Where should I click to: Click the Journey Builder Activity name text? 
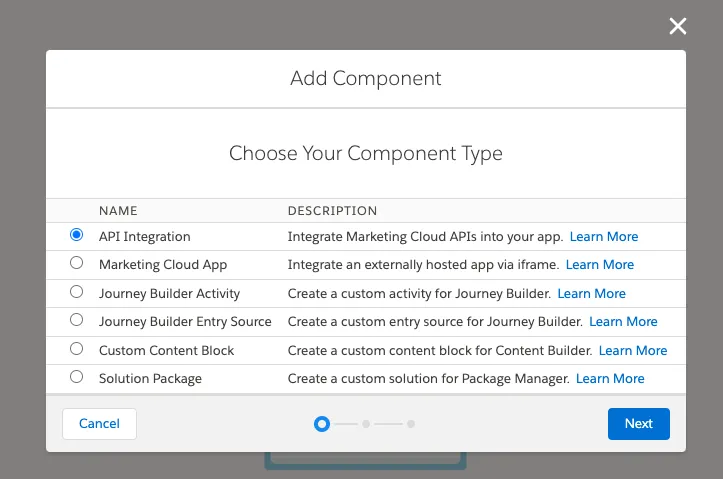click(x=170, y=294)
